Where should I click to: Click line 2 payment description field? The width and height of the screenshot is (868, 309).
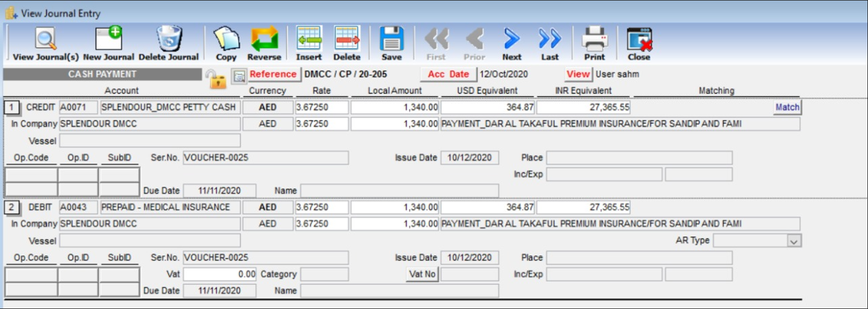coord(620,224)
